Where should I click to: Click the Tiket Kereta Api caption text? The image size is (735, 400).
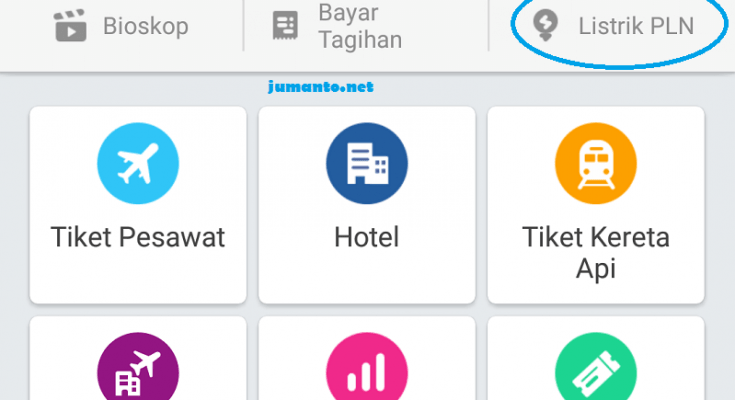coord(596,253)
